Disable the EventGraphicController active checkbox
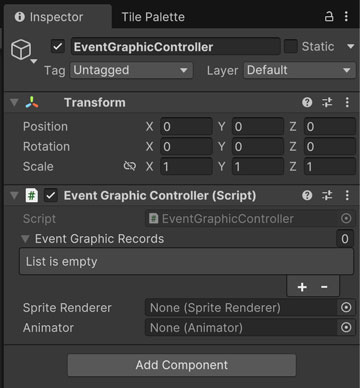The height and width of the screenshot is (388, 360). [x=58, y=46]
